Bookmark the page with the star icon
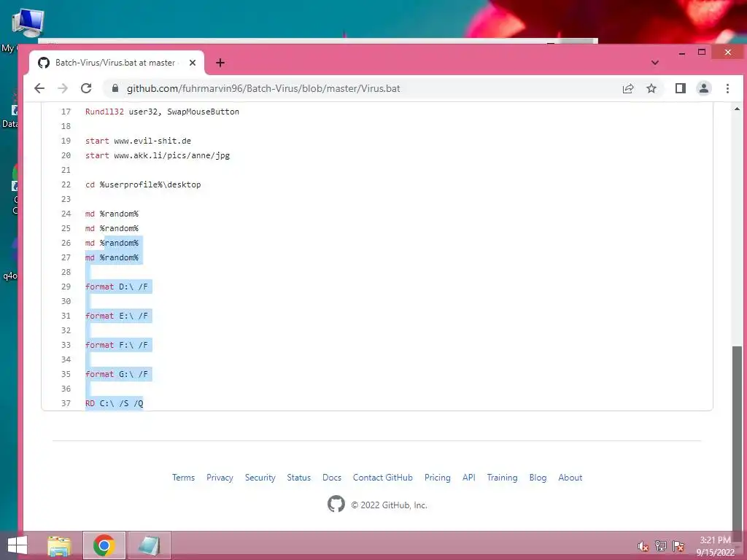The width and height of the screenshot is (747, 560). pyautogui.click(x=651, y=88)
